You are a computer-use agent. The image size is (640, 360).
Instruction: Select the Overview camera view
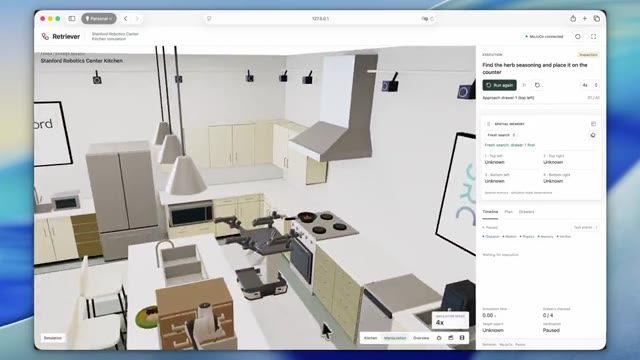[421, 338]
